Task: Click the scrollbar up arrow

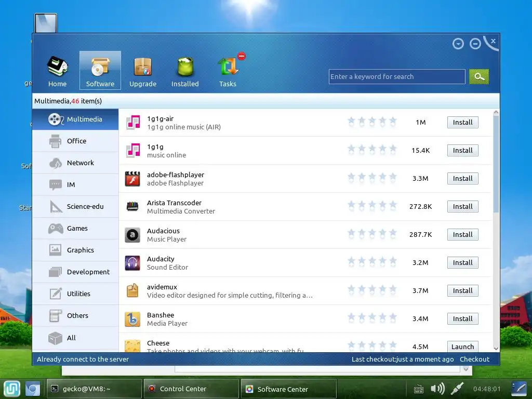Action: point(496,112)
